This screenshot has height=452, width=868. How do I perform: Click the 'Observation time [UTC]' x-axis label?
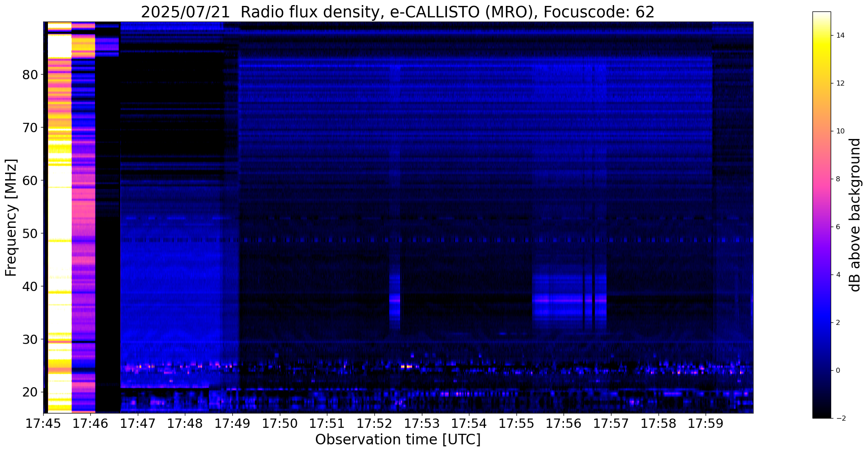pos(398,440)
